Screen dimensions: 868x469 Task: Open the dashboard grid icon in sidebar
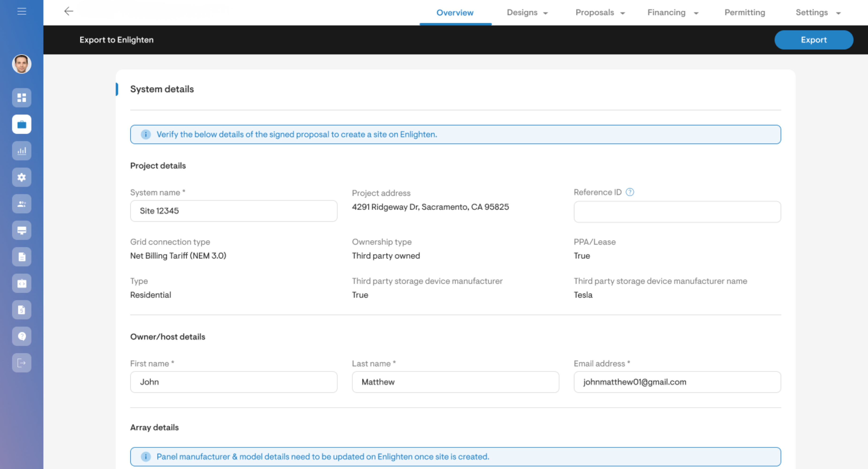pos(22,98)
